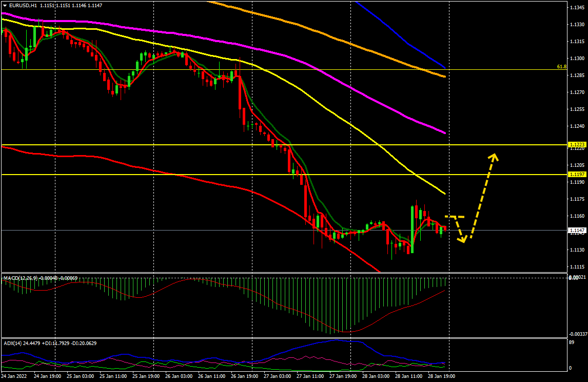Select the 26 Jan 11:00 time label
Screen dimensions: 588x382
click(211, 376)
